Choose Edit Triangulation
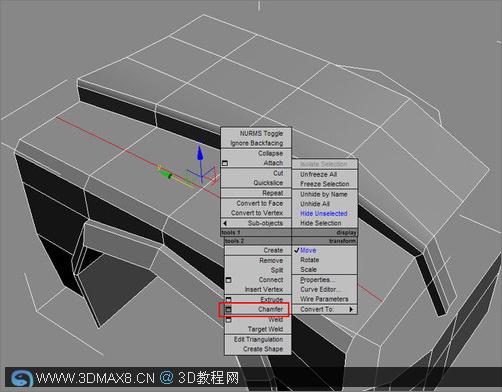Image resolution: width=502 pixels, height=392 pixels. [258, 339]
